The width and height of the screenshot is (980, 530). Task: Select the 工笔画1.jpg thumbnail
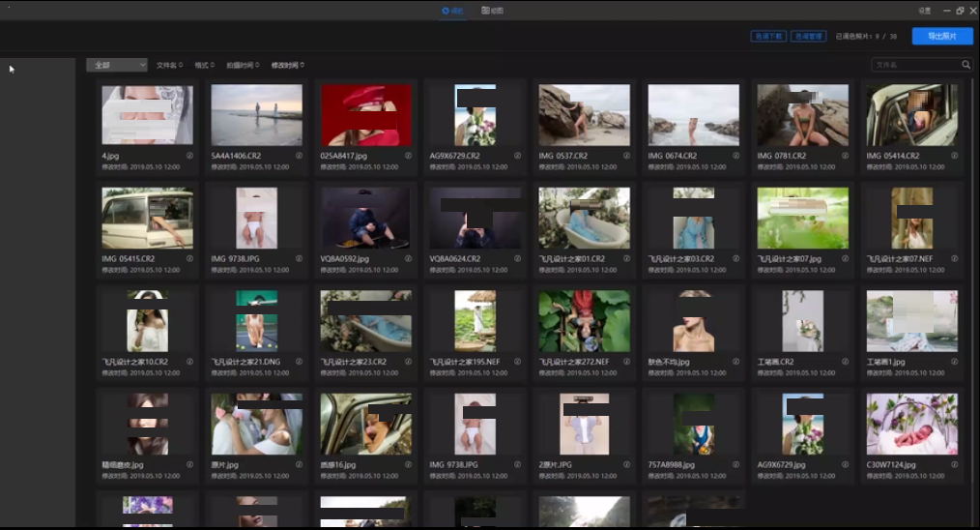coord(912,321)
